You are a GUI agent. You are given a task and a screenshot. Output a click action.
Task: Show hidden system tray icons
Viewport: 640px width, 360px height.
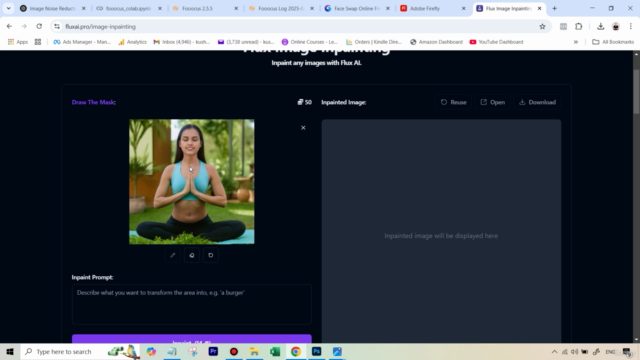tap(554, 351)
